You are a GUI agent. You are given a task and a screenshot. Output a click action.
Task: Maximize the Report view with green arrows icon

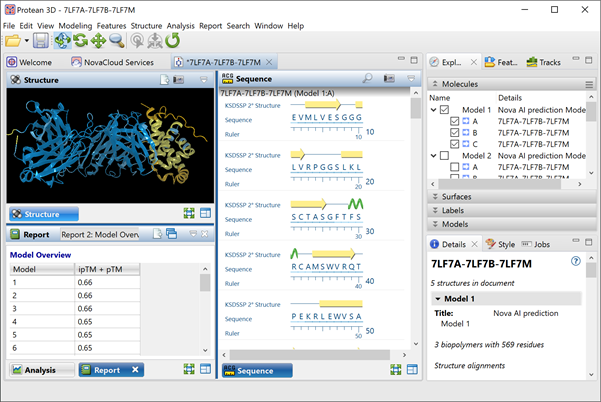[x=189, y=369]
